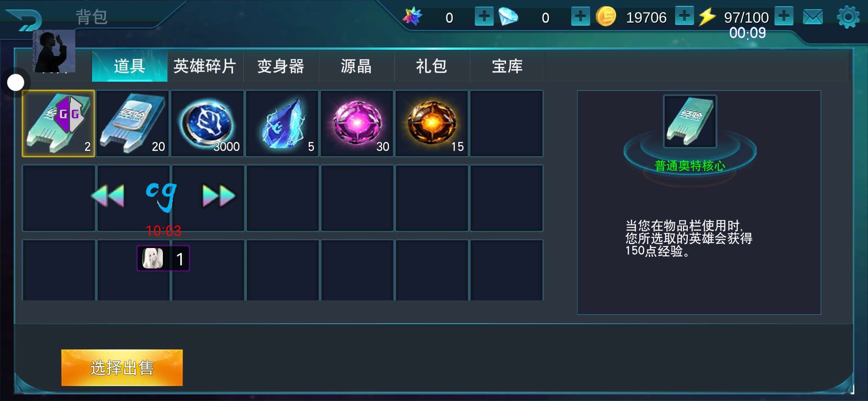
Task: Add diamonds with the plus button
Action: point(581,16)
